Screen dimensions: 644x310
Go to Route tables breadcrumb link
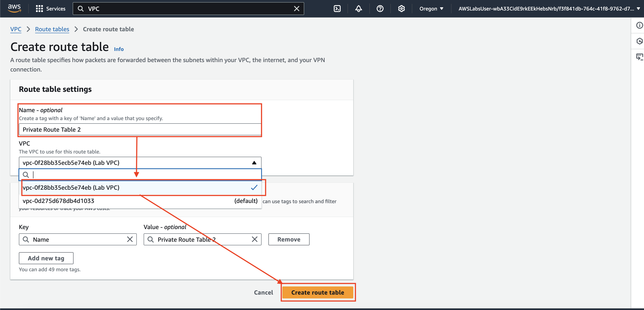pos(52,29)
